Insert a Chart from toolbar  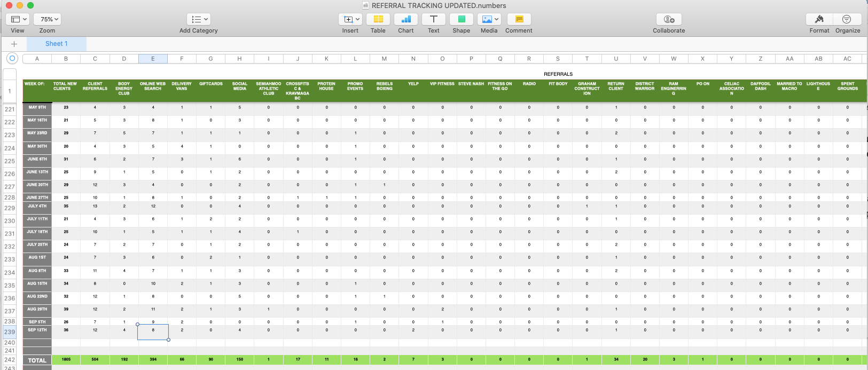[x=406, y=19]
